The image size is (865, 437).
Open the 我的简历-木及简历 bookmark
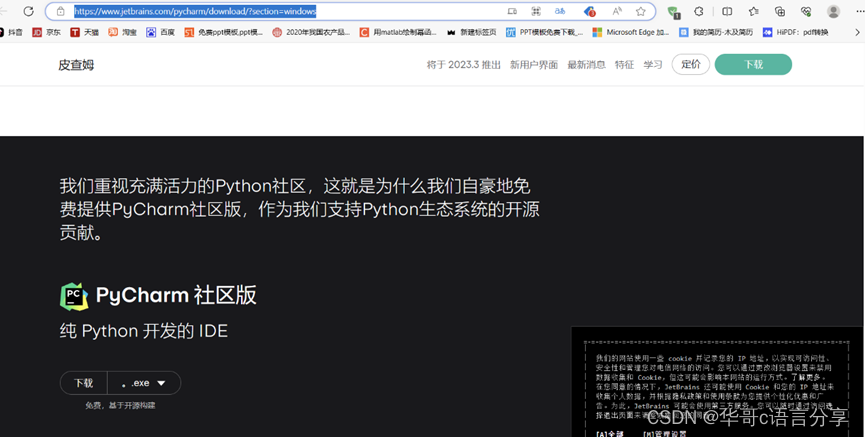pyautogui.click(x=716, y=33)
